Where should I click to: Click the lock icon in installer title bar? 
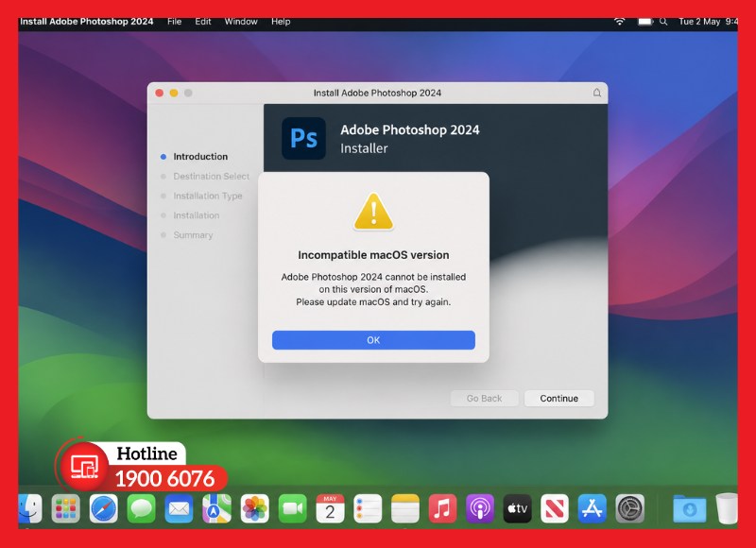[x=597, y=93]
